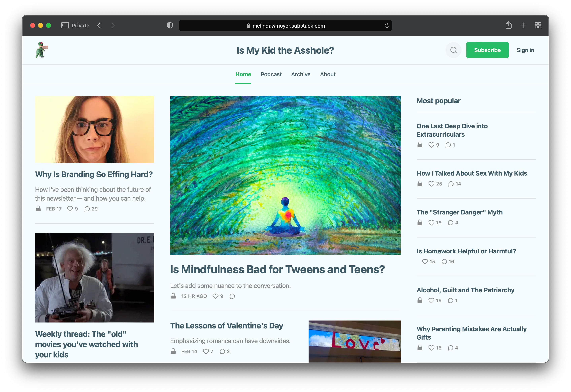
Task: Open How I Talked About Sex With My Kids
Action: point(472,173)
